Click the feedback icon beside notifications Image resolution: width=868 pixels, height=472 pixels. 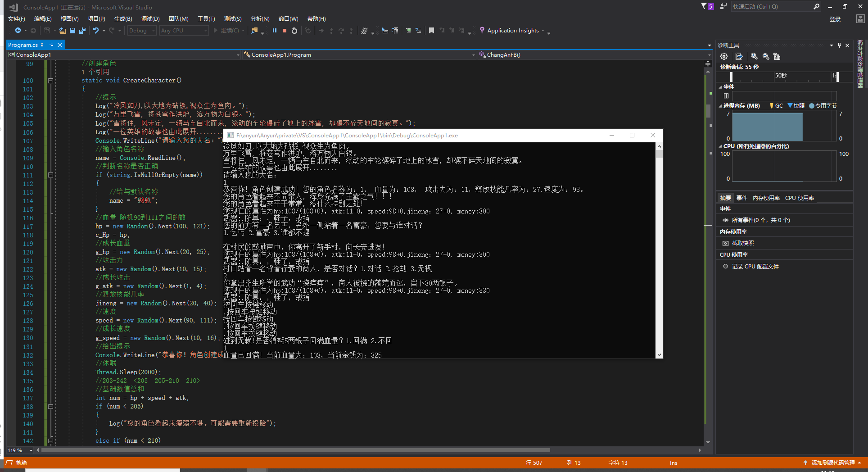(723, 6)
